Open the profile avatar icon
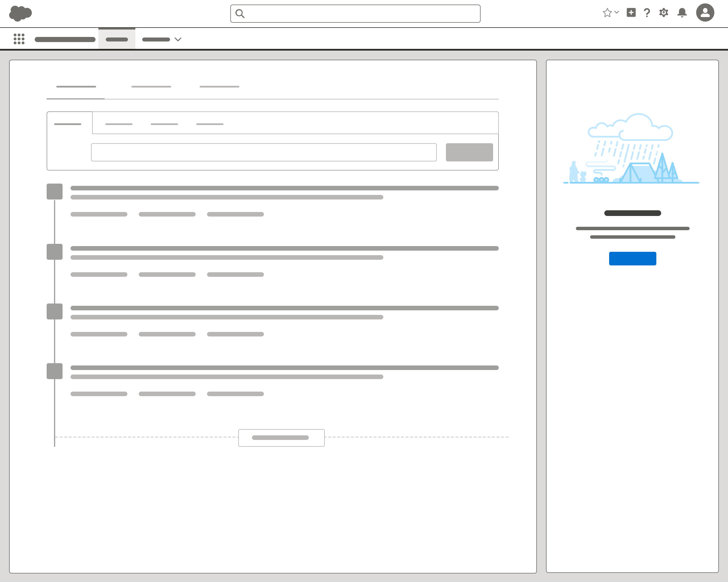728x582 pixels. (x=706, y=13)
